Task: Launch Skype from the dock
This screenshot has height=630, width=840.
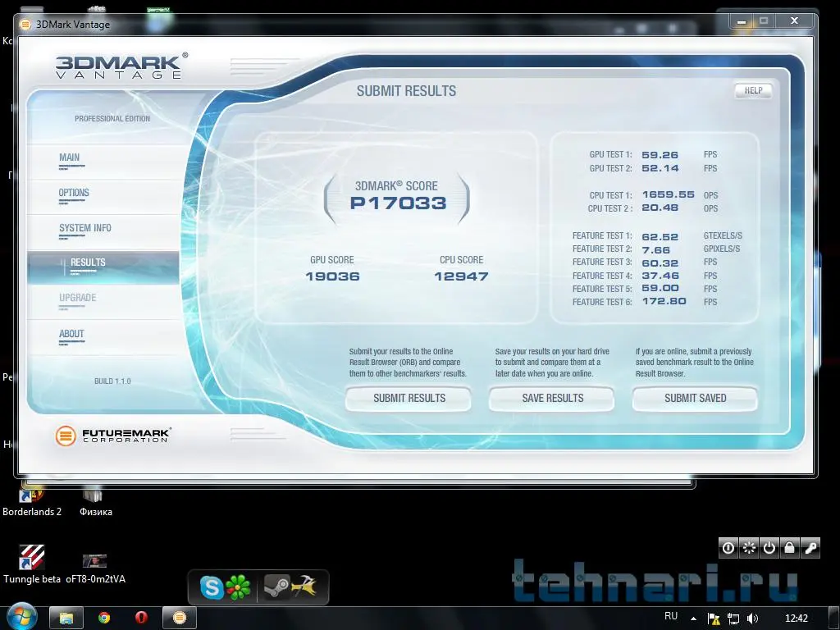Action: point(212,587)
